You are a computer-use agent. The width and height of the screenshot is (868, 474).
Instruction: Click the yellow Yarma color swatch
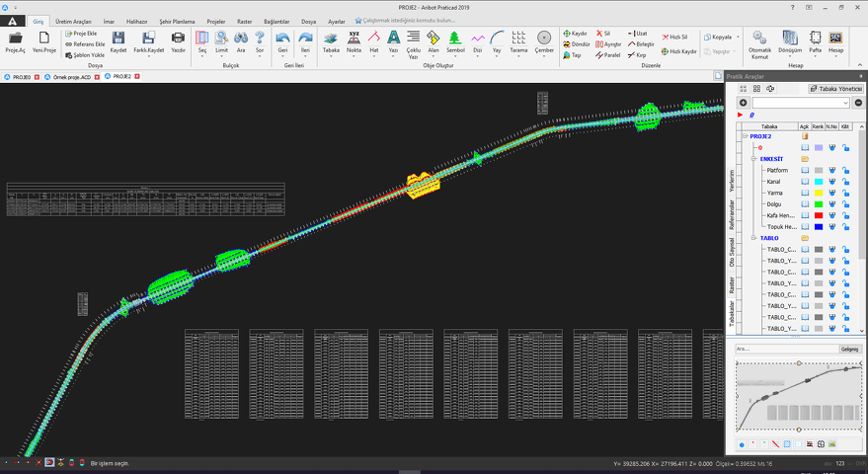(819, 194)
